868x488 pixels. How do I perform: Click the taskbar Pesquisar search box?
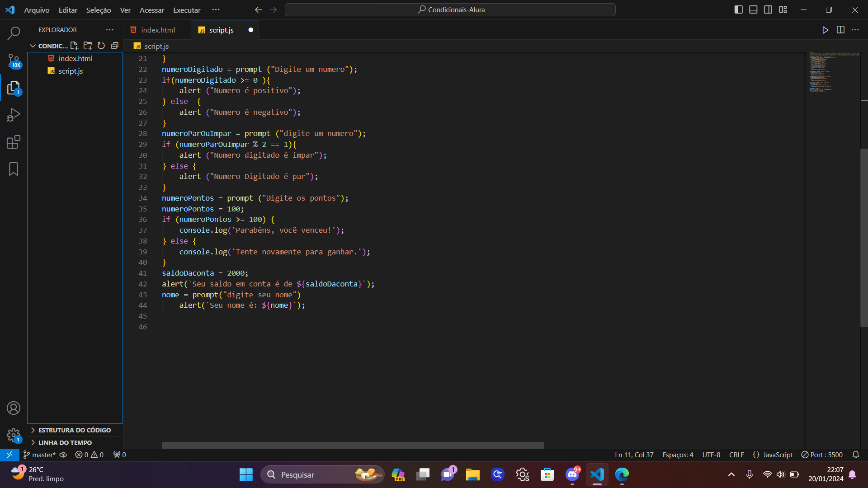tap(322, 474)
